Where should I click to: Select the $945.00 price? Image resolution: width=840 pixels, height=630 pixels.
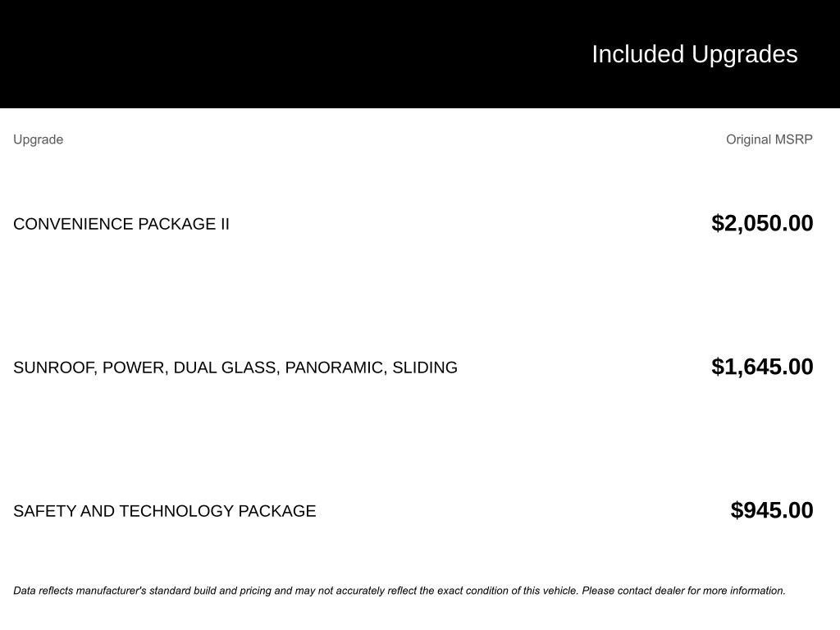click(x=771, y=510)
